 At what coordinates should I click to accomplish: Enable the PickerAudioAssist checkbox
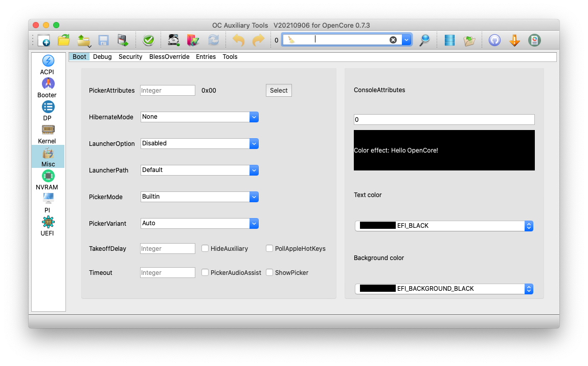coord(205,272)
